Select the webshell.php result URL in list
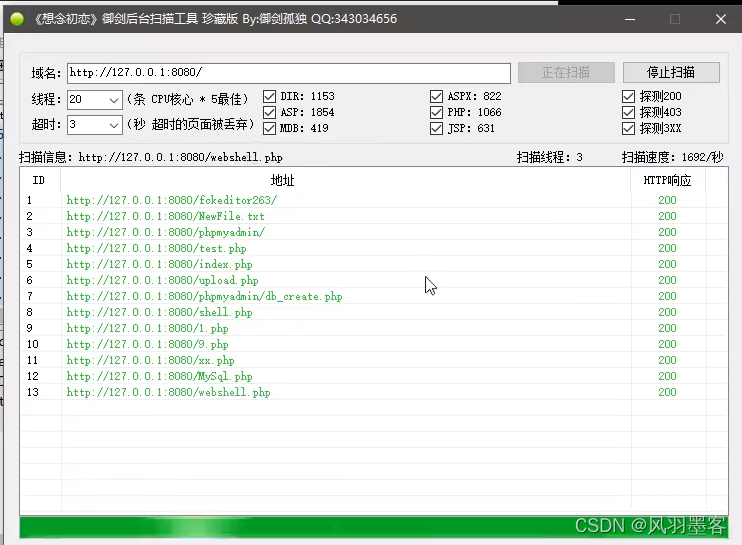 click(168, 393)
